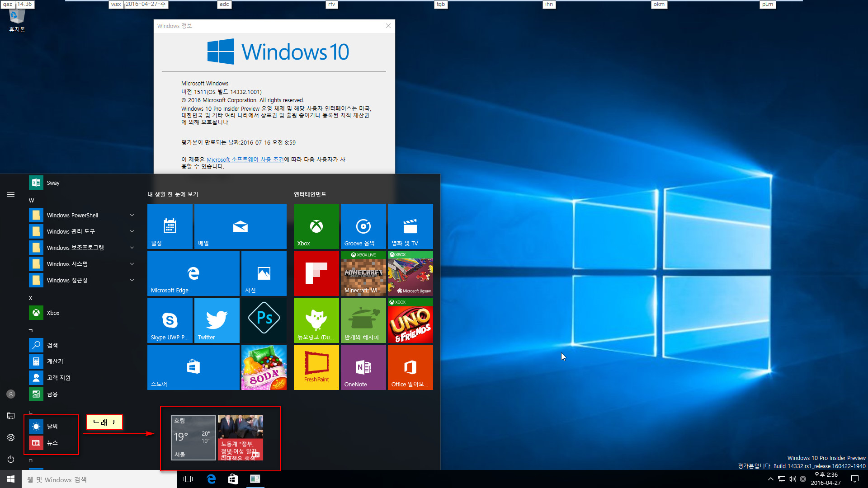Expand the Windows 보조프로그램 folder chevron

point(132,248)
